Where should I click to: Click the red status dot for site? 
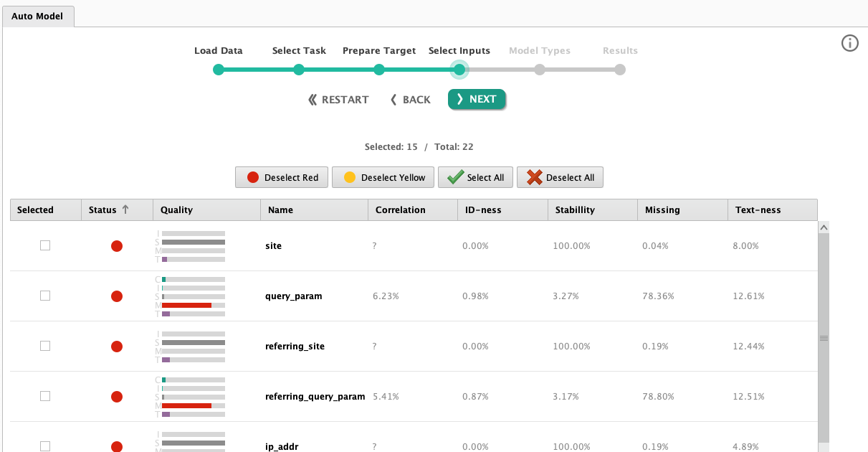click(117, 246)
